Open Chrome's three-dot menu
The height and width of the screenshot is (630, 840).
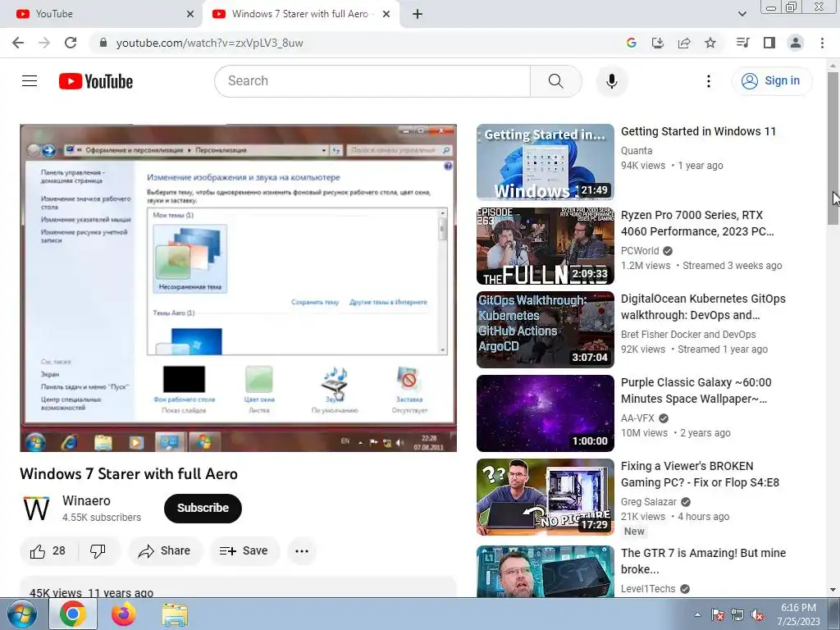[822, 43]
